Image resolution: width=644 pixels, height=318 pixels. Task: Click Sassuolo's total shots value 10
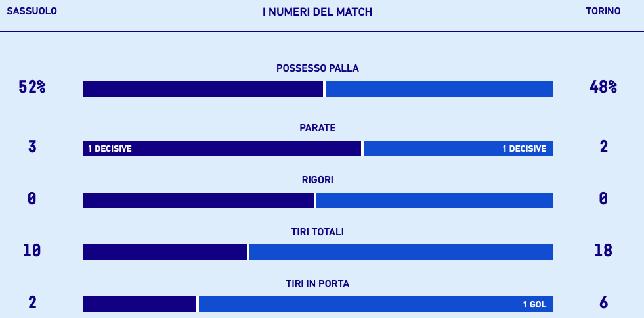[x=32, y=250]
